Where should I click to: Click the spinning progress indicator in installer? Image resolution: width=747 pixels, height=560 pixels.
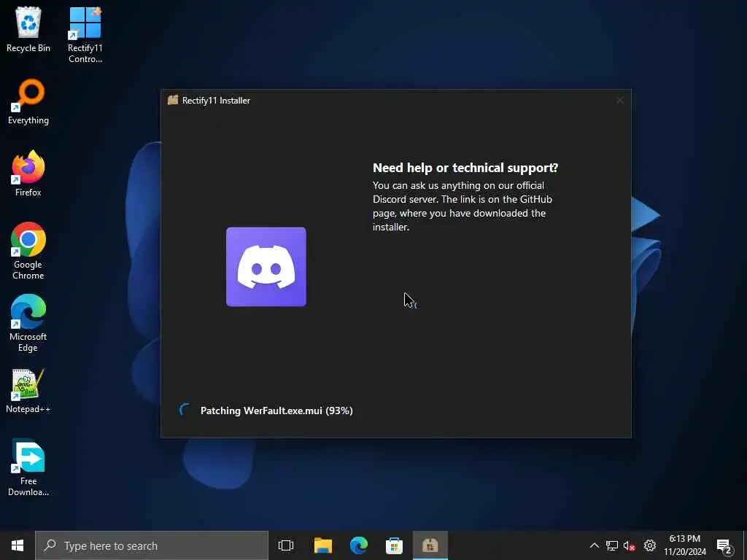(185, 410)
